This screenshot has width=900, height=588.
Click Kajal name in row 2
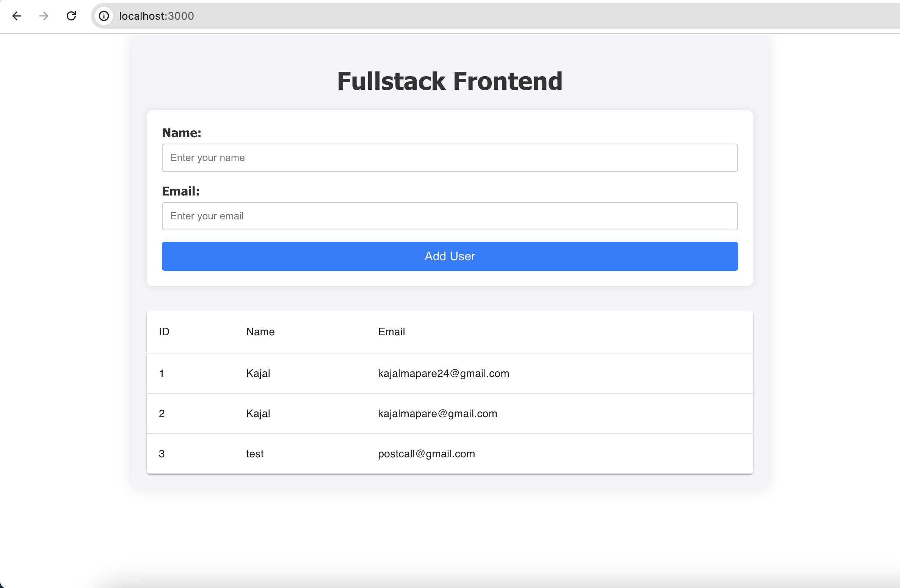pyautogui.click(x=258, y=414)
